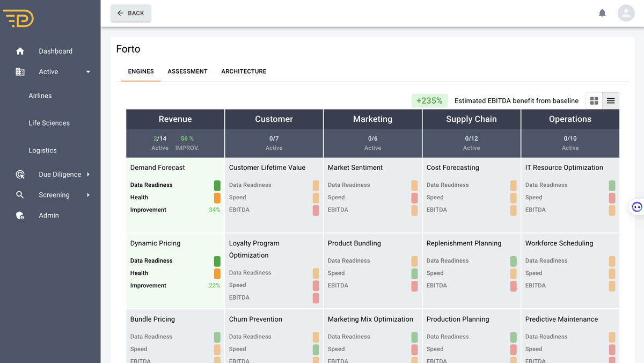Select Logistics in sidebar

(x=42, y=150)
